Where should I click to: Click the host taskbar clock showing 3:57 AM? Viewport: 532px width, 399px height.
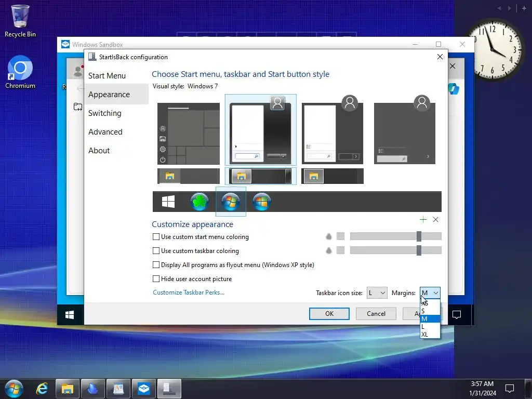[482, 389]
